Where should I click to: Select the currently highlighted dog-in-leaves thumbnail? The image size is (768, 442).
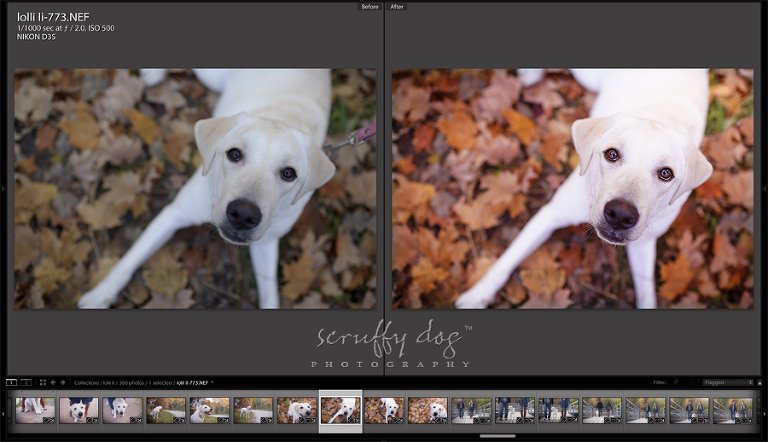pyautogui.click(x=340, y=410)
